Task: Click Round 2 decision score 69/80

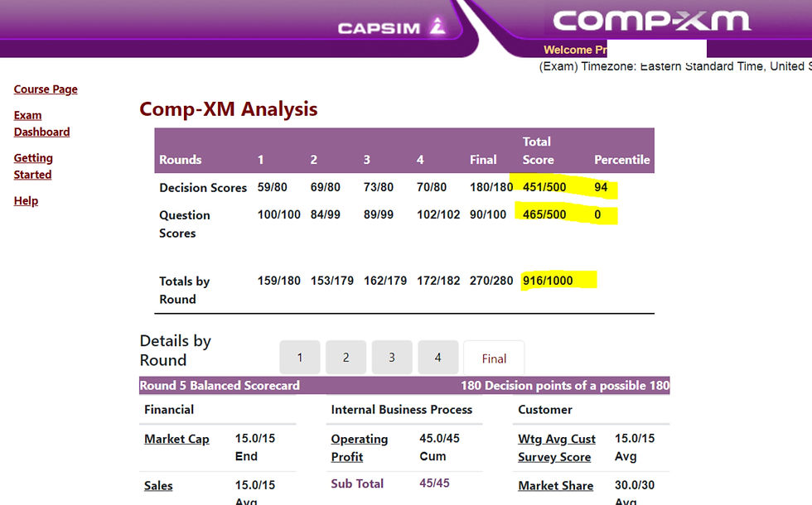Action: coord(325,187)
